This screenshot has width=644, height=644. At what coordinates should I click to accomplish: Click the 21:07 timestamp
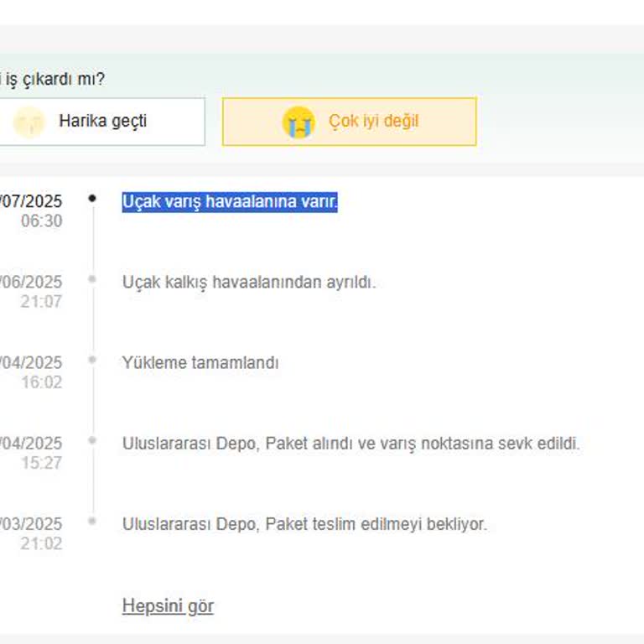click(41, 302)
